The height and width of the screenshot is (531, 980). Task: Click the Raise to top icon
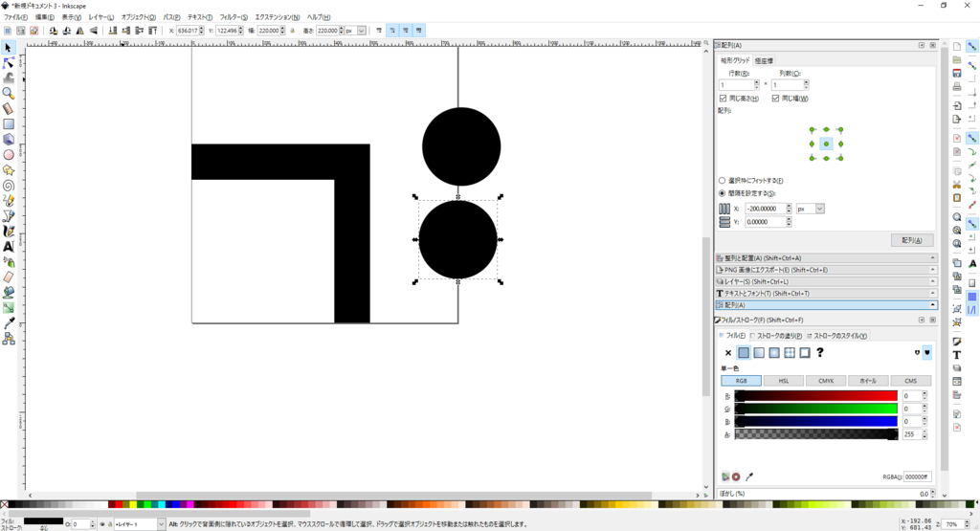(x=152, y=30)
